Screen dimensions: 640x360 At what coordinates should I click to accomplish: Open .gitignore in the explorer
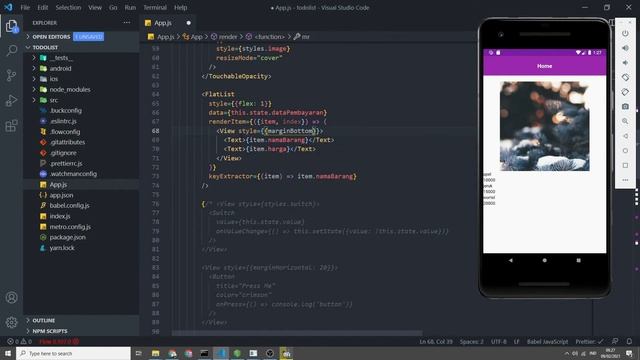[63, 153]
